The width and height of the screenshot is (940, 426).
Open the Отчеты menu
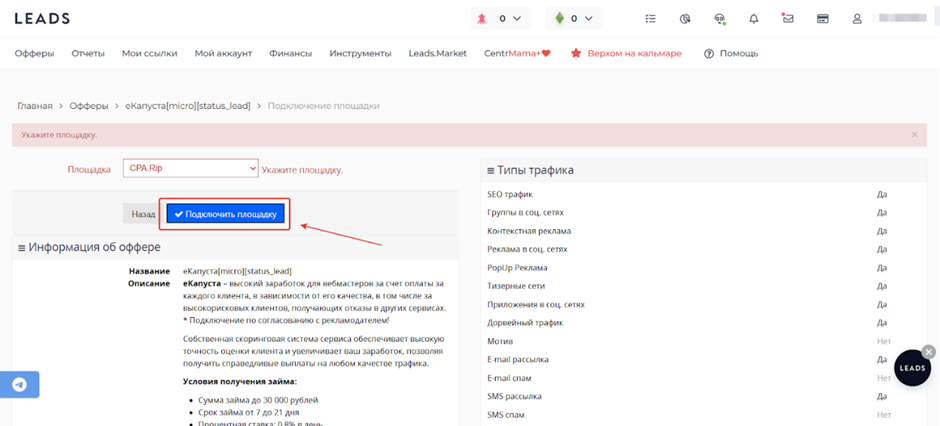(88, 53)
